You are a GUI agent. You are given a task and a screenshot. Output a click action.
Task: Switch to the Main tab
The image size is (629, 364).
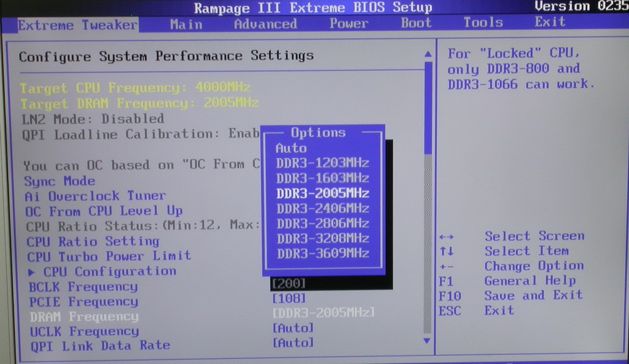[x=186, y=25]
